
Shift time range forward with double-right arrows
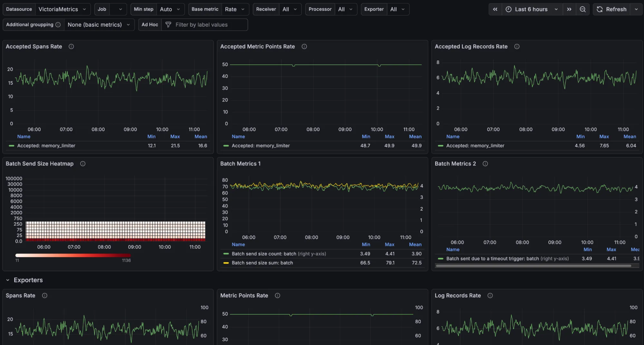pos(569,9)
